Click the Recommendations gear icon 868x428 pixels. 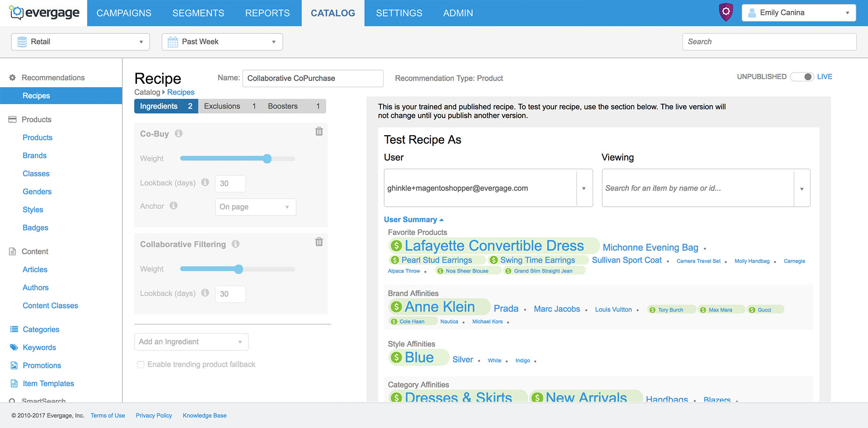point(13,78)
